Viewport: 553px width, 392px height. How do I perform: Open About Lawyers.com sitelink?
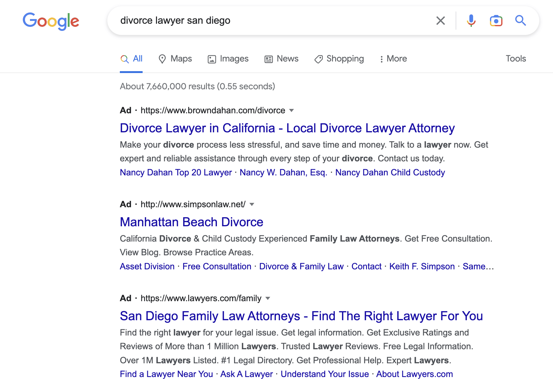coord(414,374)
